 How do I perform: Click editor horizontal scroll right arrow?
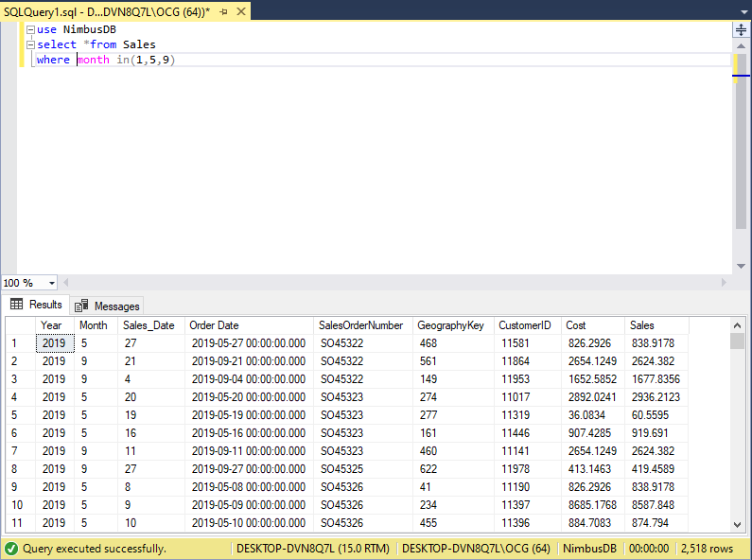click(x=725, y=283)
